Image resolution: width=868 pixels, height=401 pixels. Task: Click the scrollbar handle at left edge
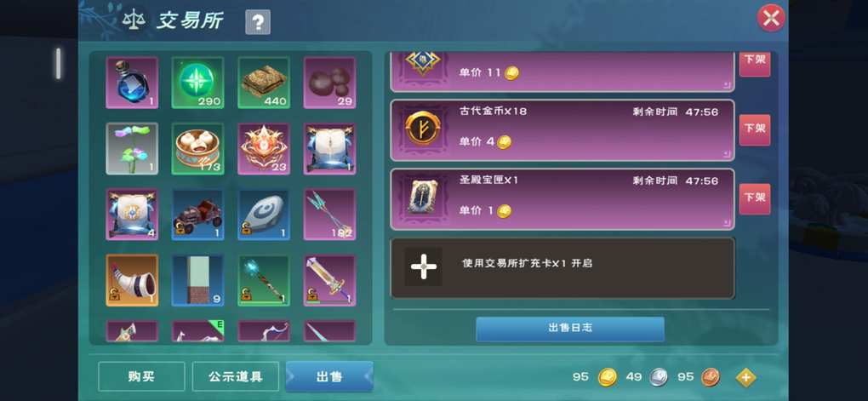(x=58, y=63)
